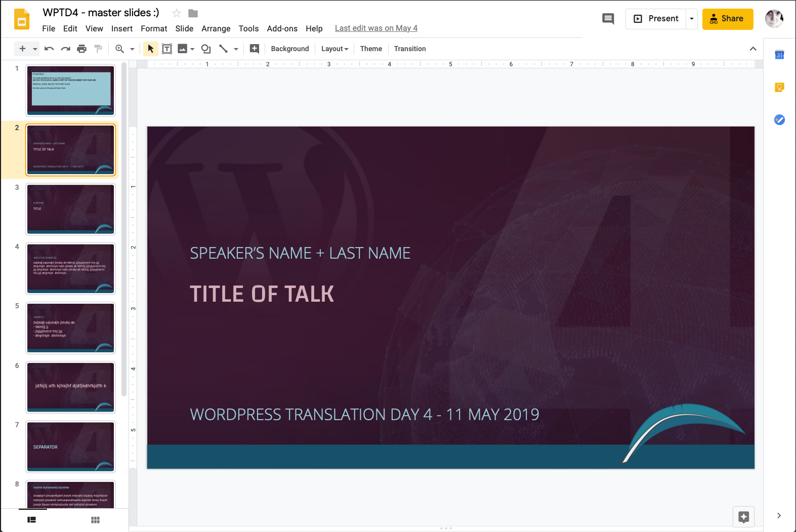Click the zoom magnifier icon

click(x=119, y=49)
